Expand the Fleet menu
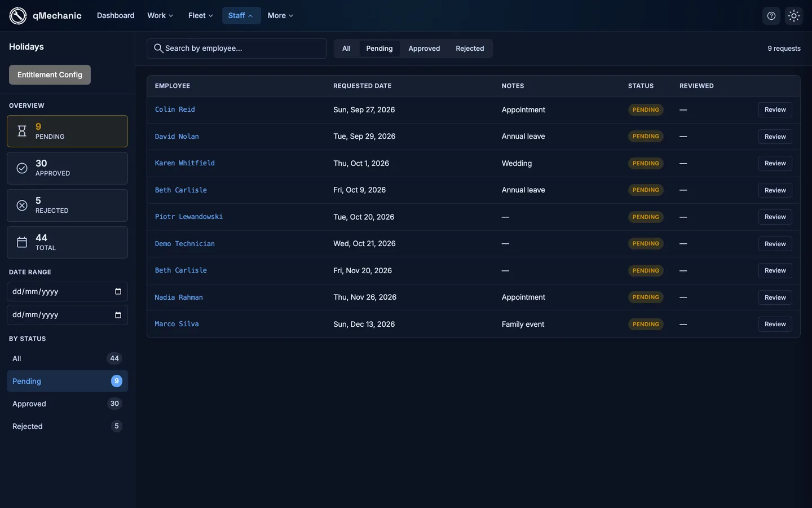 (201, 16)
